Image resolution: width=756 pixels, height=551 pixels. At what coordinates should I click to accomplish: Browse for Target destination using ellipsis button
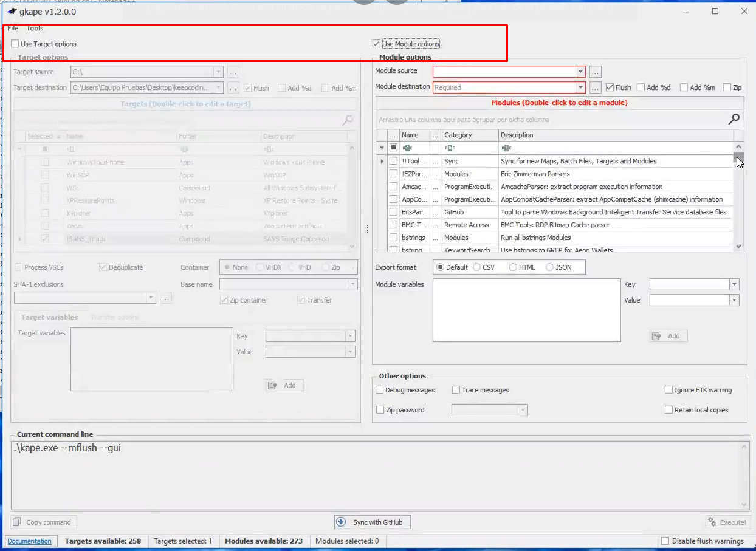tap(233, 87)
